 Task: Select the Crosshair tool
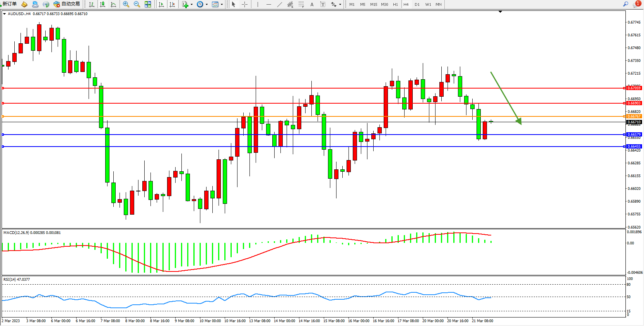click(x=244, y=4)
